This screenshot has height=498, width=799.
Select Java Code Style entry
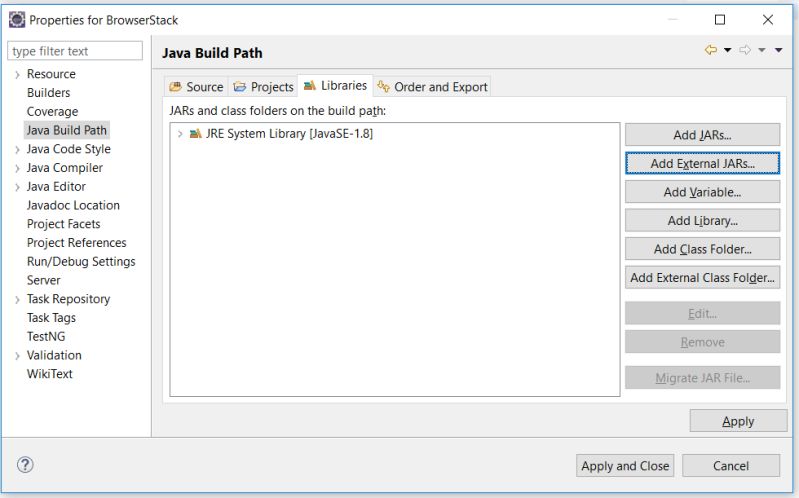68,149
